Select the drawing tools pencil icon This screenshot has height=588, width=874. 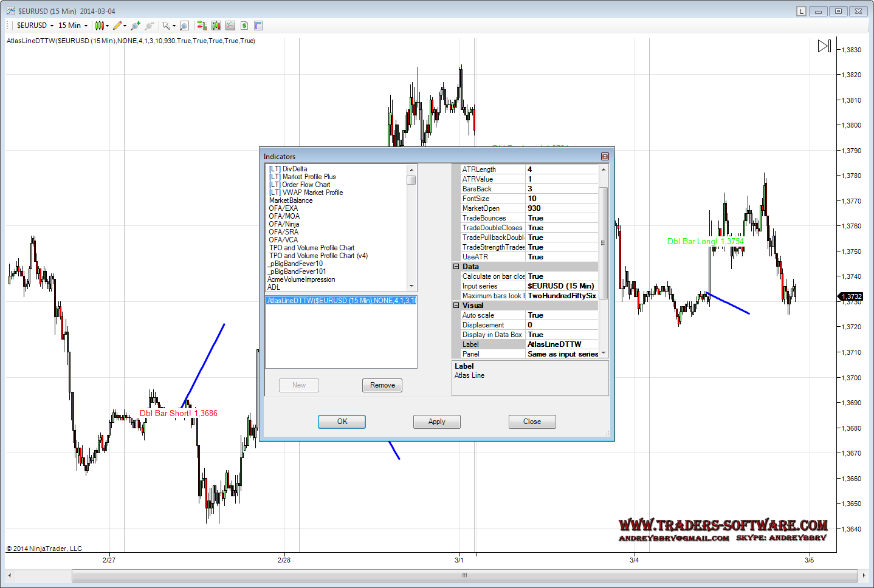(117, 26)
